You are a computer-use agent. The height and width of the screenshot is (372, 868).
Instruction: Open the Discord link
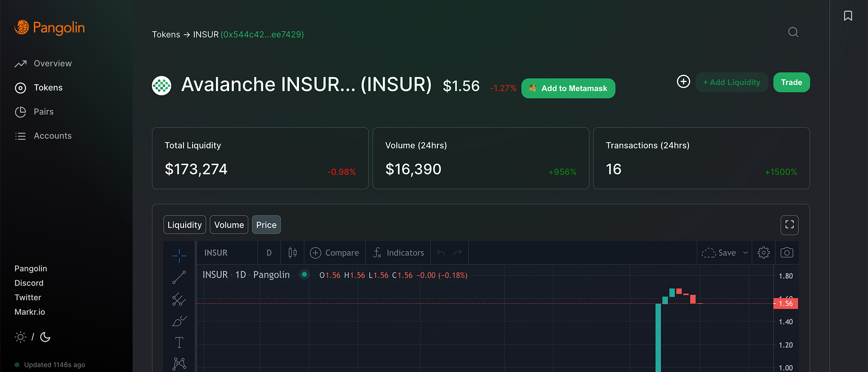[x=29, y=283]
